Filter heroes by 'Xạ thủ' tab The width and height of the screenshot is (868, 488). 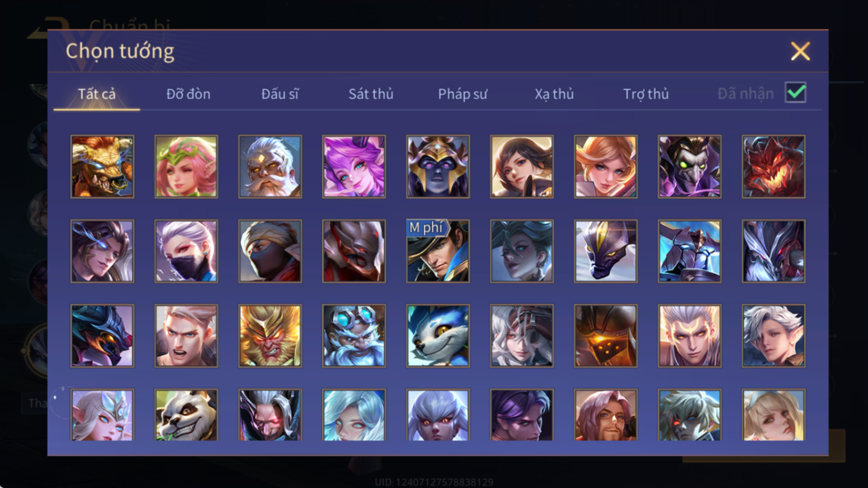(554, 94)
